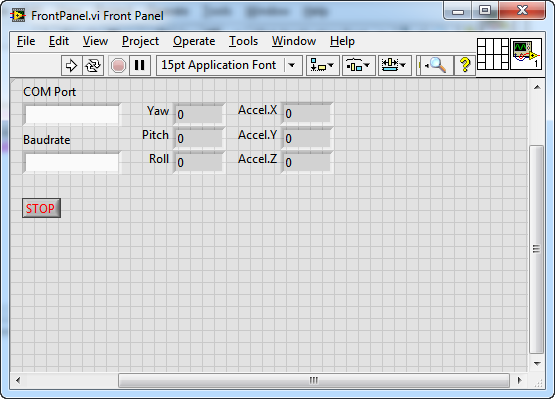The image size is (555, 399).
Task: Click the Pitch indicator value
Action: pyautogui.click(x=199, y=138)
